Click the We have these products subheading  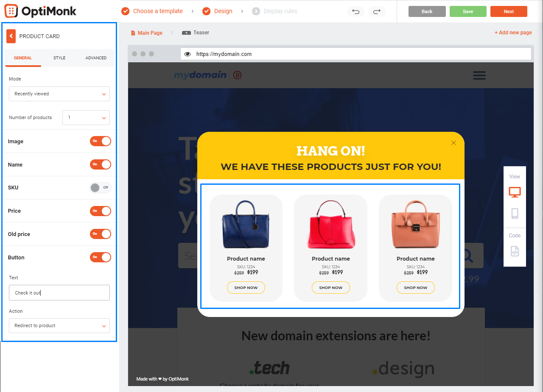click(x=331, y=167)
